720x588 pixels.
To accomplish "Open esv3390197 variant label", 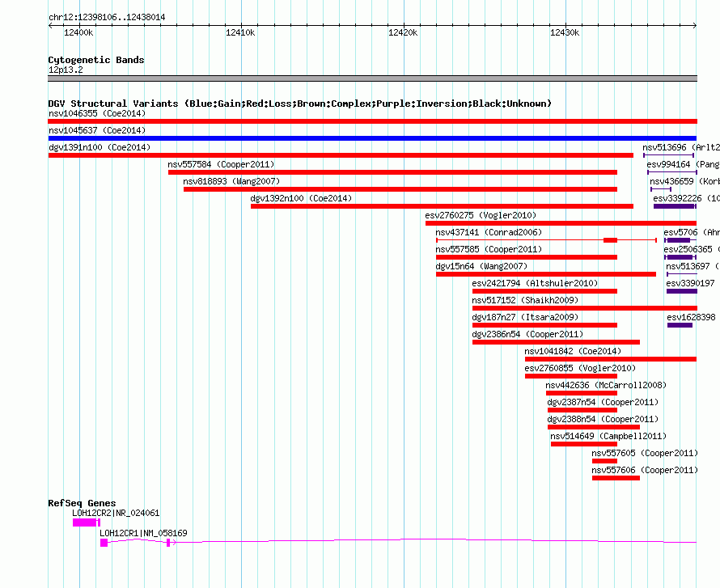I will 691,283.
